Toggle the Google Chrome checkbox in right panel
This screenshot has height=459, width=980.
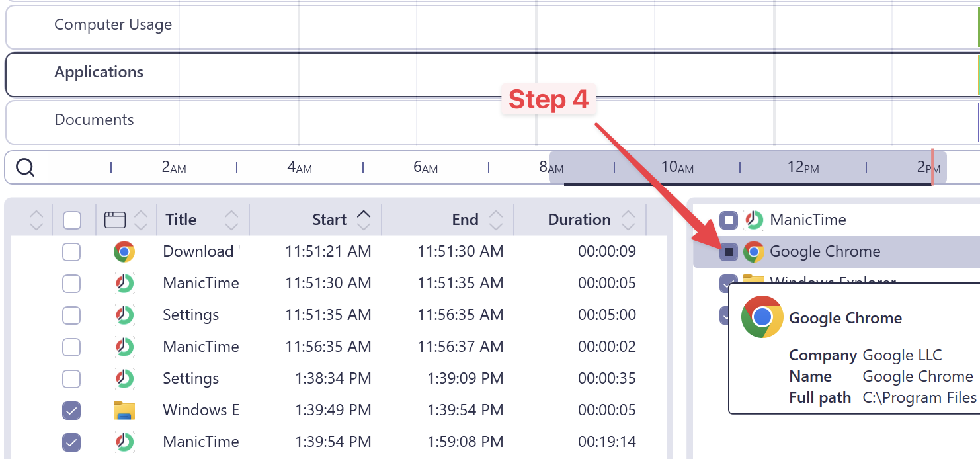click(729, 251)
